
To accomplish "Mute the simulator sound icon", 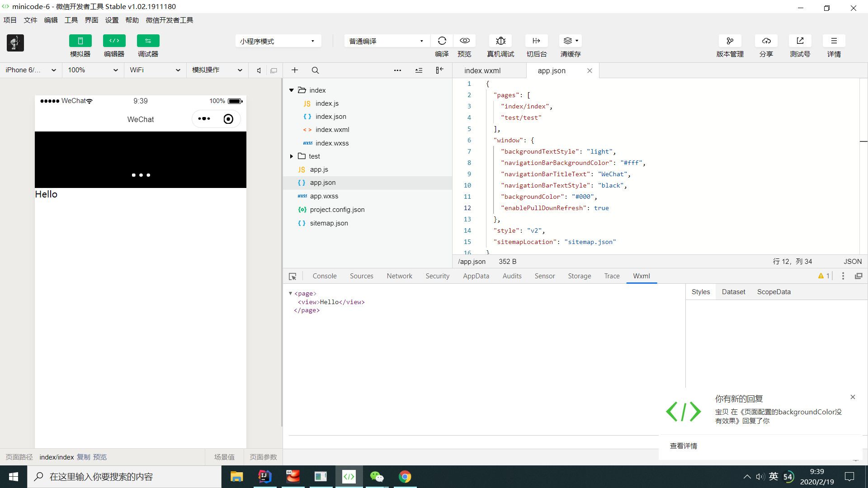I will (x=259, y=70).
